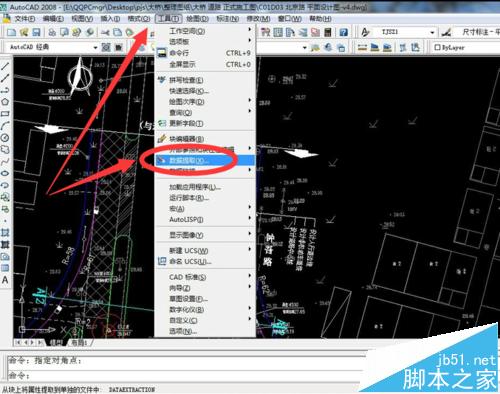Open the 修改(M) menu
The height and width of the screenshot is (394, 500).
click(x=258, y=19)
